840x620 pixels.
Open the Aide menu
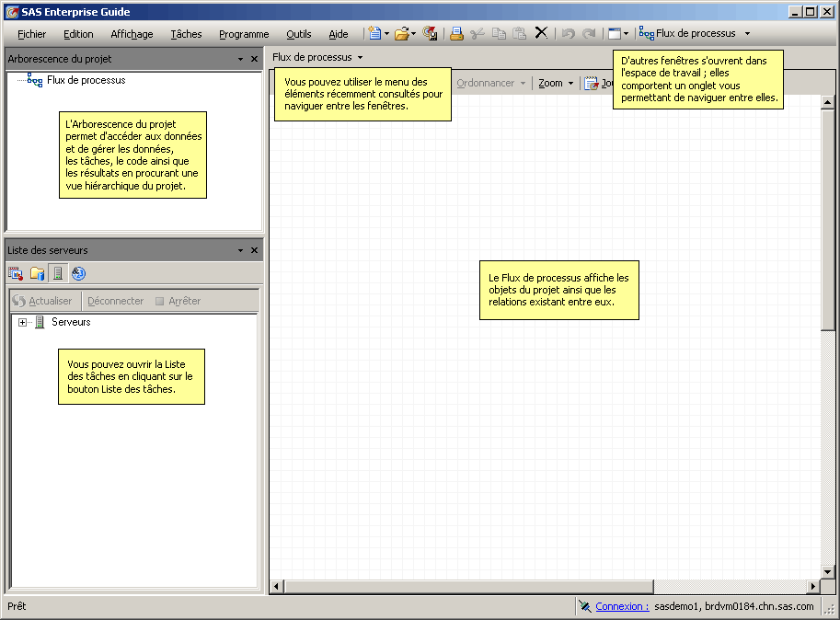(338, 34)
